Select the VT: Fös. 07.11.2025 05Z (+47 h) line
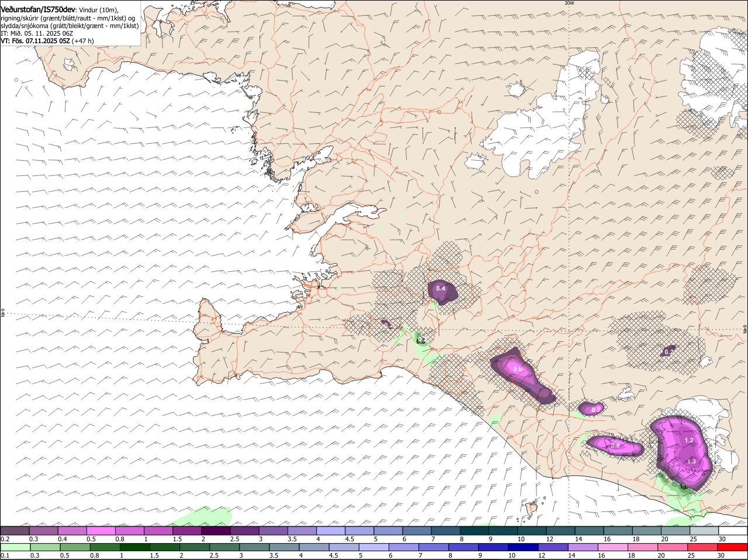The height and width of the screenshot is (560, 748). (47, 41)
